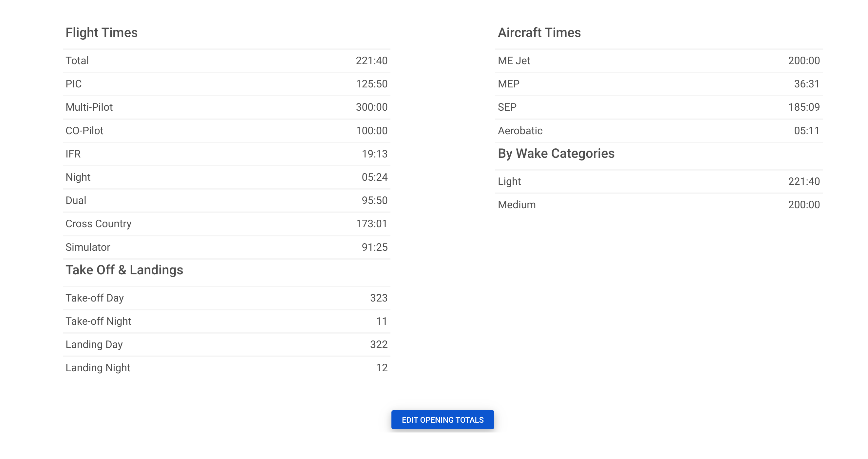Image resolution: width=868 pixels, height=459 pixels.
Task: Click the CO-Pilot value 100:00
Action: pos(372,131)
